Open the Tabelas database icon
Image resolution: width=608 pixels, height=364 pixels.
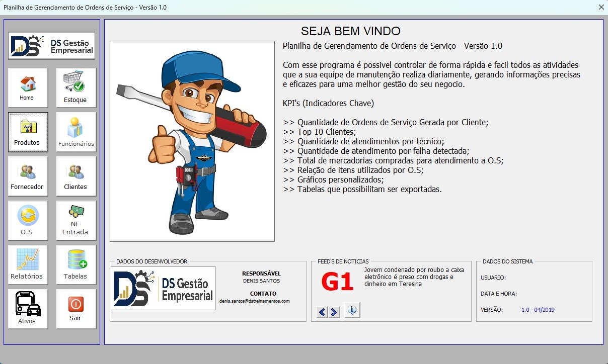(76, 264)
